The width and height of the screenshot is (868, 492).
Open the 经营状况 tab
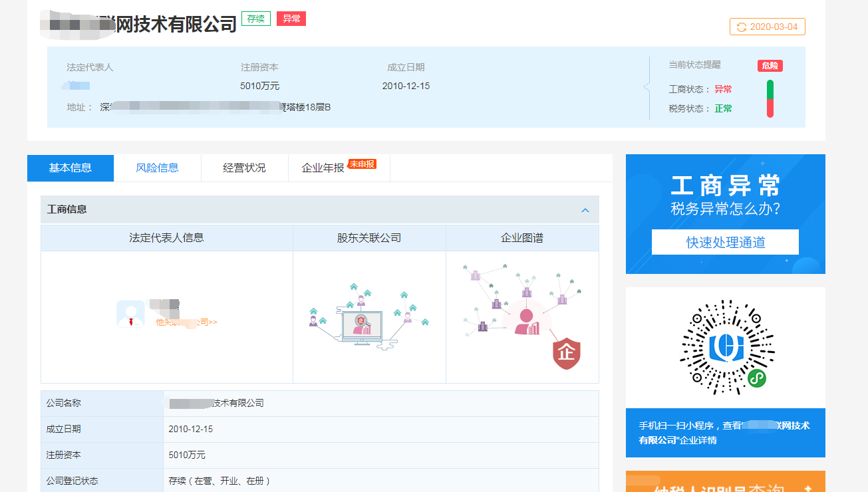tap(244, 168)
